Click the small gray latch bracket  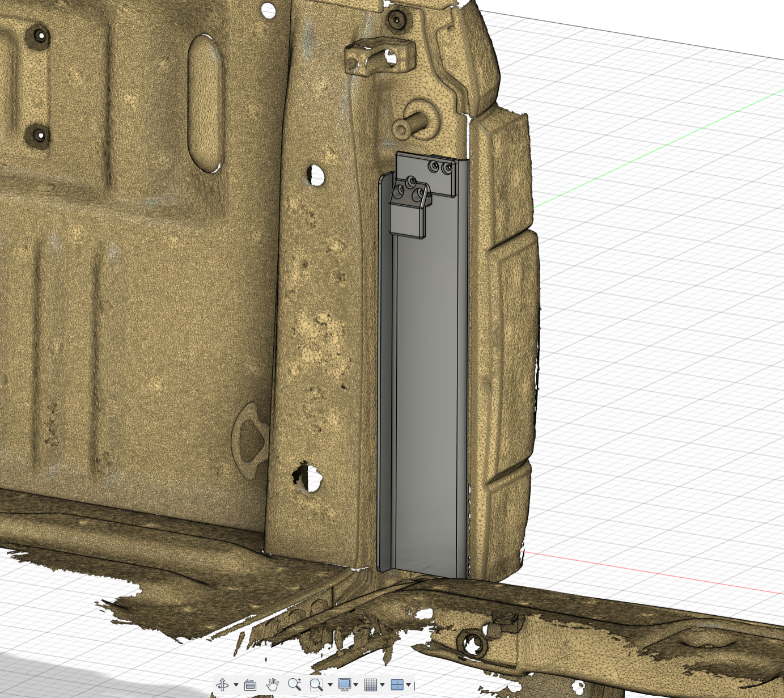(407, 220)
